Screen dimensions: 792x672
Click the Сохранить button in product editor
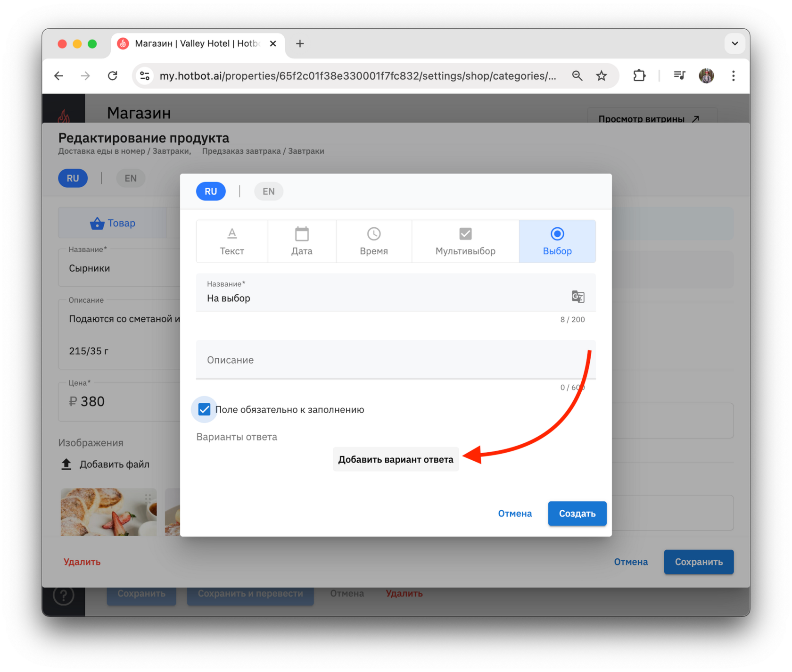point(699,562)
